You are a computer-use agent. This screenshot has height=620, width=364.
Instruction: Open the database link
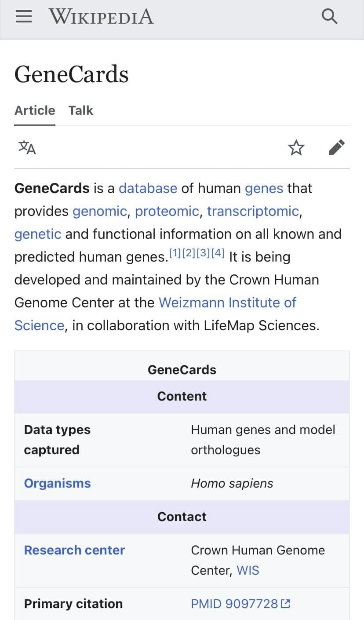(x=148, y=188)
